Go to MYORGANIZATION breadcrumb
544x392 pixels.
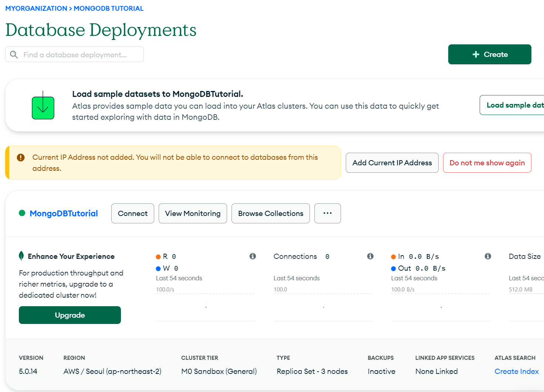tap(36, 8)
